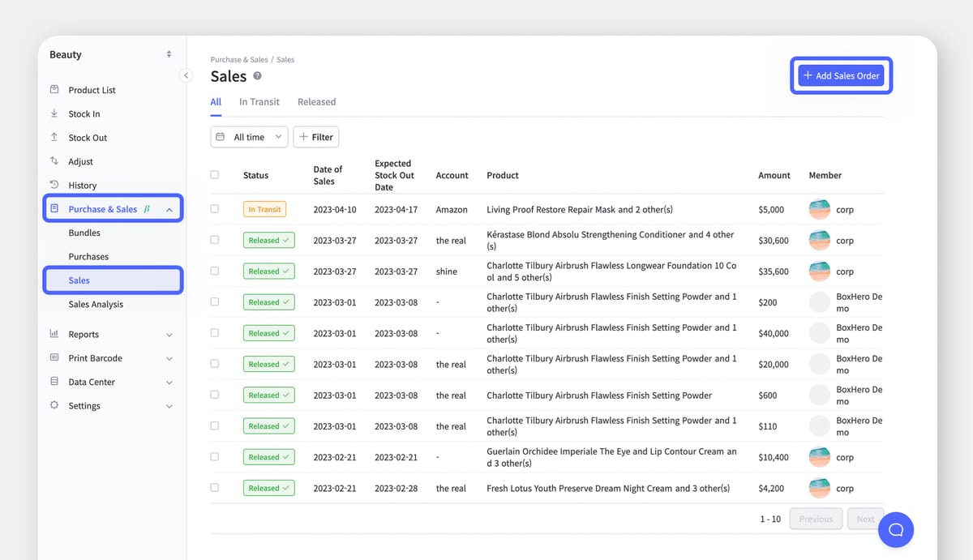Switch to the In Transit tab
Viewport: 973px width, 560px height.
click(x=259, y=101)
